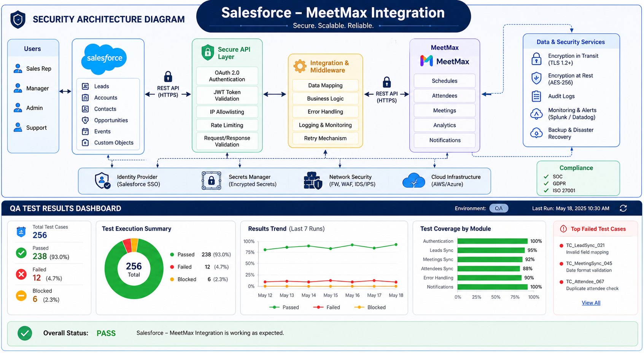Click the Manager user icon

tap(18, 88)
